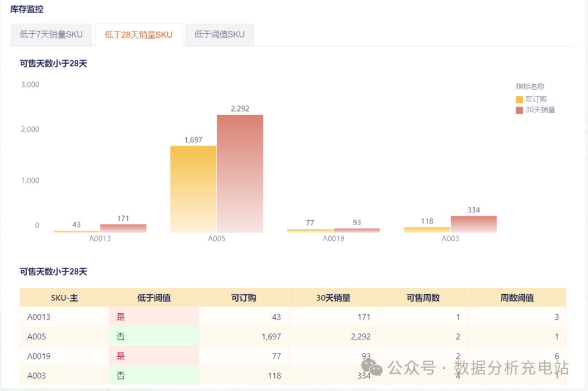Click the A0013 30天销量 bar labeled 171

pos(123,228)
